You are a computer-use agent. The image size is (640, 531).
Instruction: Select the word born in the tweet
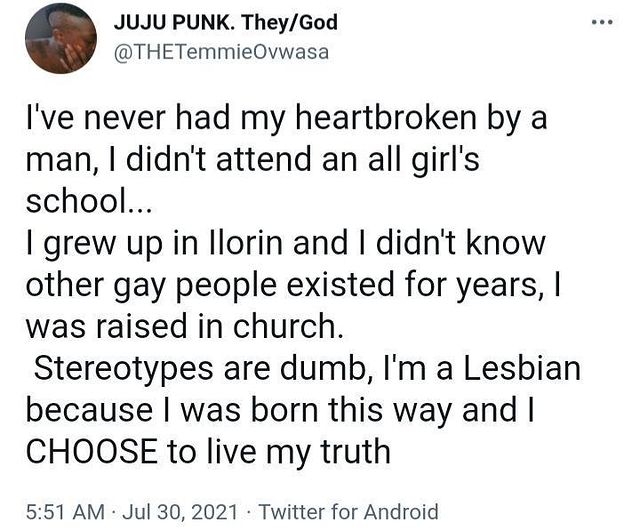[284, 409]
